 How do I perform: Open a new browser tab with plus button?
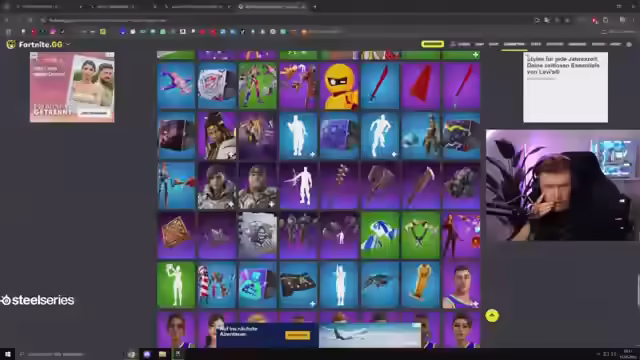pyautogui.click(x=314, y=7)
